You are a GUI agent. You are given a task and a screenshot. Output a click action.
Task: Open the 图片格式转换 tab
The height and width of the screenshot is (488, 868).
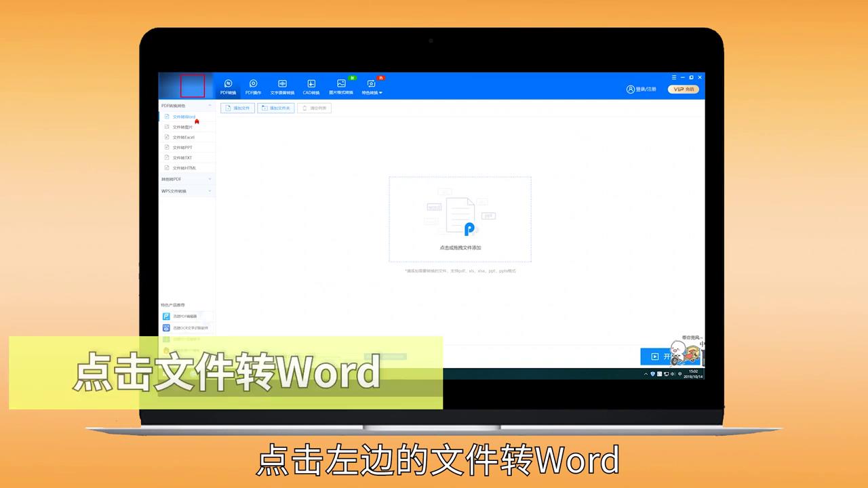pyautogui.click(x=341, y=87)
